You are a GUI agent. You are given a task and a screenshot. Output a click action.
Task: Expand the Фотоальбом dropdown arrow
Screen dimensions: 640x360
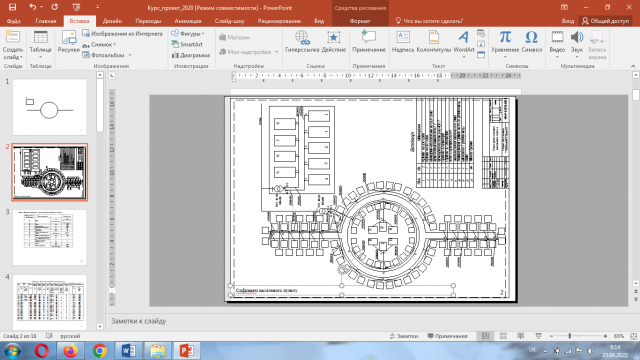pos(130,55)
